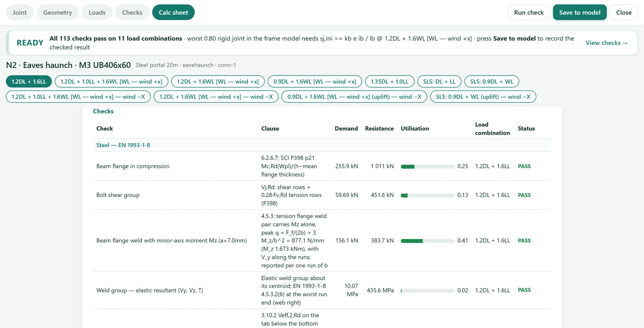The height and width of the screenshot is (328, 644).
Task: Click the 0.13 utilisation bar
Action: click(x=427, y=195)
